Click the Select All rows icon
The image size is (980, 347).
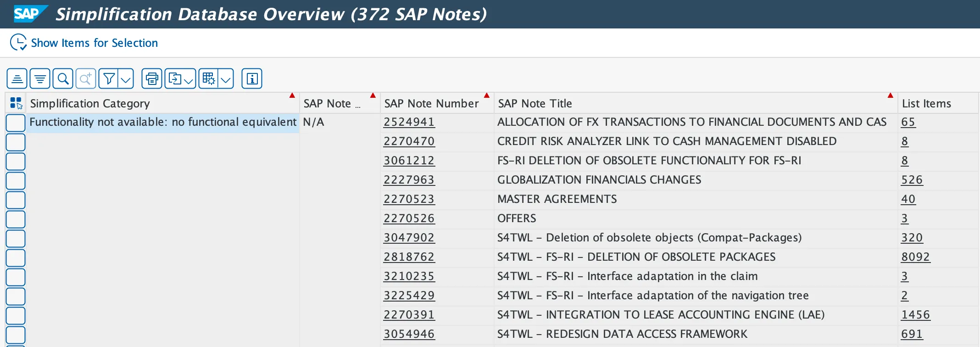(x=16, y=103)
